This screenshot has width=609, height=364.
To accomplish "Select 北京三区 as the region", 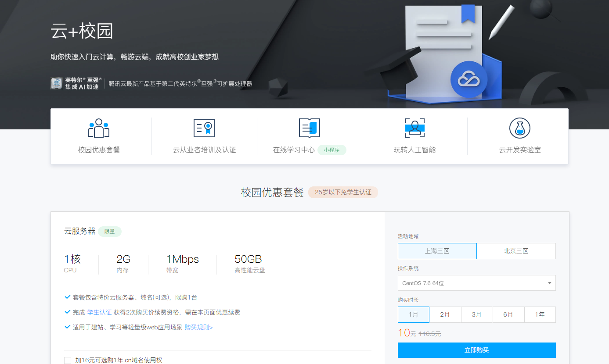I will pyautogui.click(x=516, y=251).
